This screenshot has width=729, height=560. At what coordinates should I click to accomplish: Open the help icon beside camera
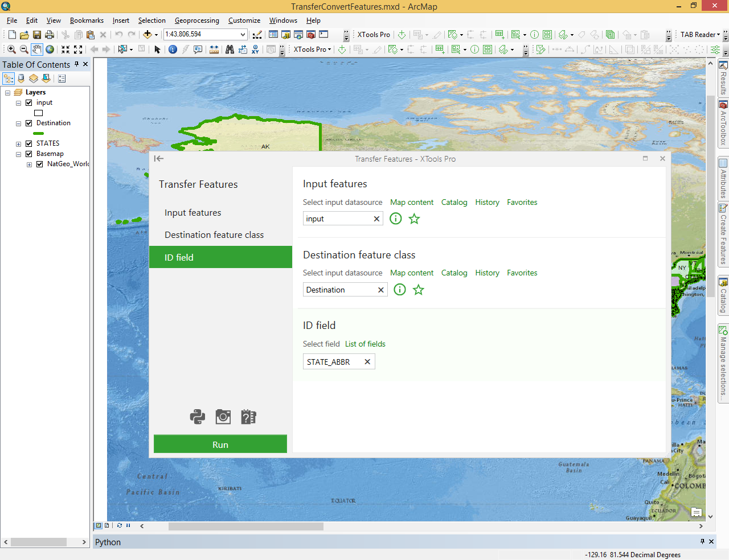point(248,417)
